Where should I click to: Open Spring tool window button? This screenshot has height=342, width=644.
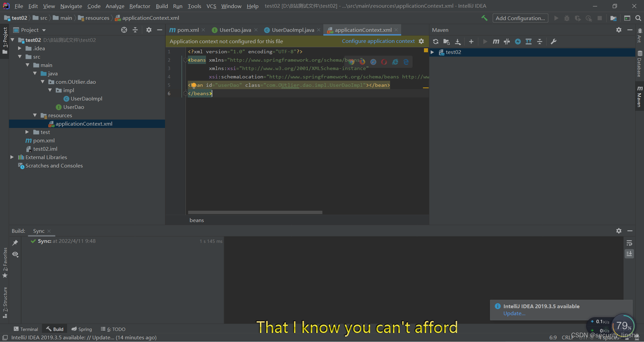pyautogui.click(x=82, y=329)
